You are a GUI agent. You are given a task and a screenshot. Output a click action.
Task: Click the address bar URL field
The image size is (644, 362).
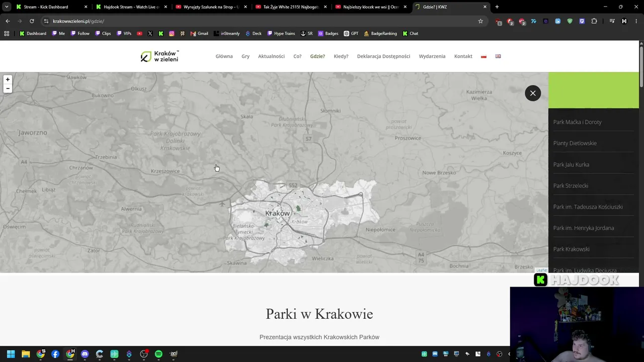point(262,21)
